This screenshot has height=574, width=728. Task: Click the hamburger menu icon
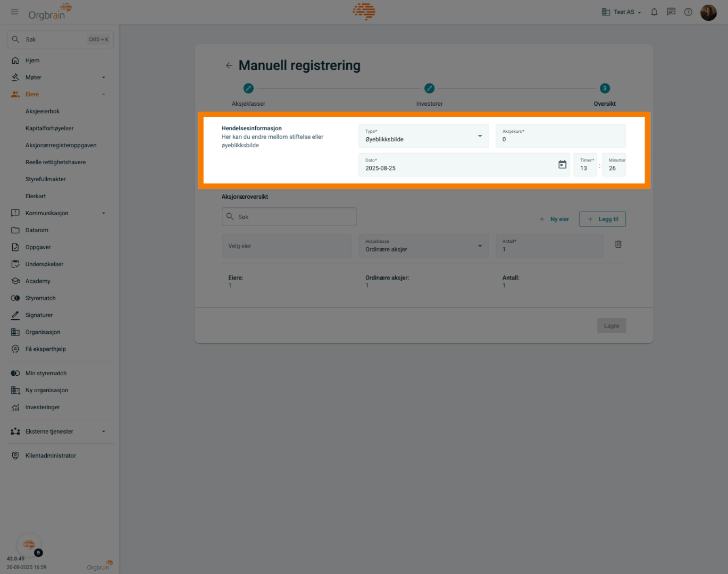[14, 12]
